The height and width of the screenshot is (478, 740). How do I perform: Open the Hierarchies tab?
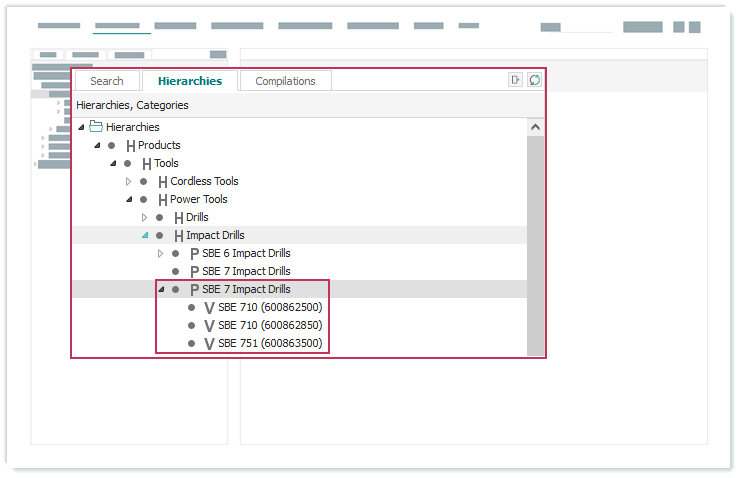[190, 81]
